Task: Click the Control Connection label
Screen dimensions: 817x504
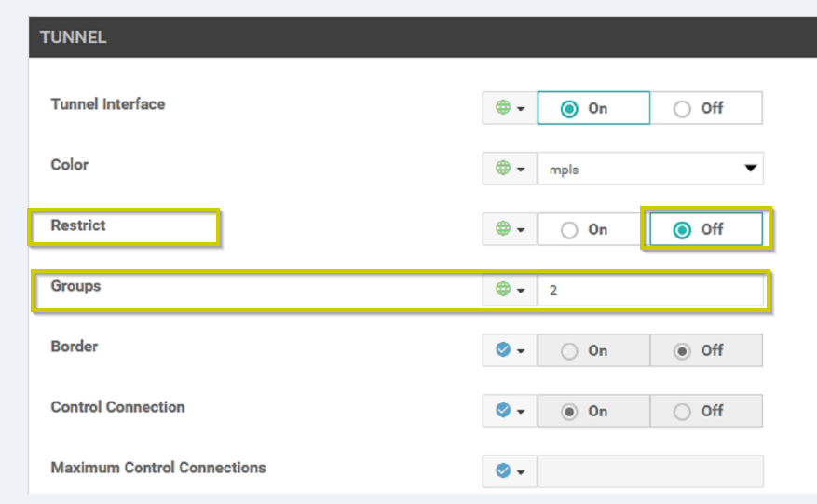Action: click(117, 407)
